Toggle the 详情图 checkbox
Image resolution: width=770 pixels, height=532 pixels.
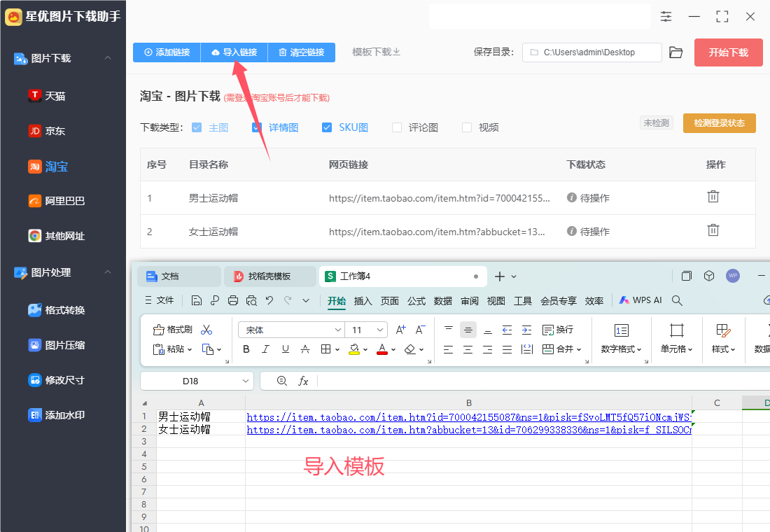click(x=256, y=127)
